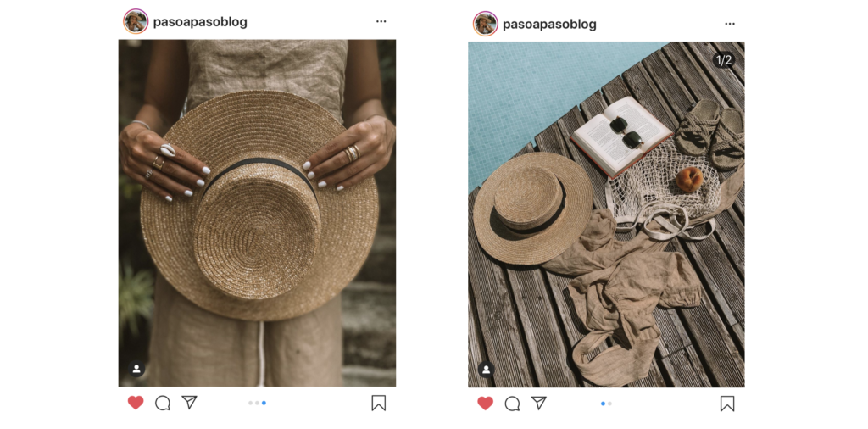
Task: Select the left post's carousel page dots
Action: point(257,403)
